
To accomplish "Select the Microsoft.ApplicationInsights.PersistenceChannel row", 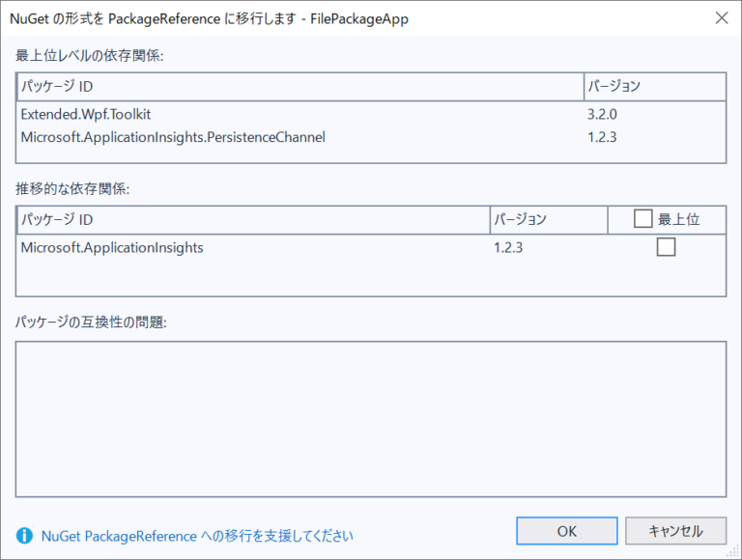I will tap(371, 137).
